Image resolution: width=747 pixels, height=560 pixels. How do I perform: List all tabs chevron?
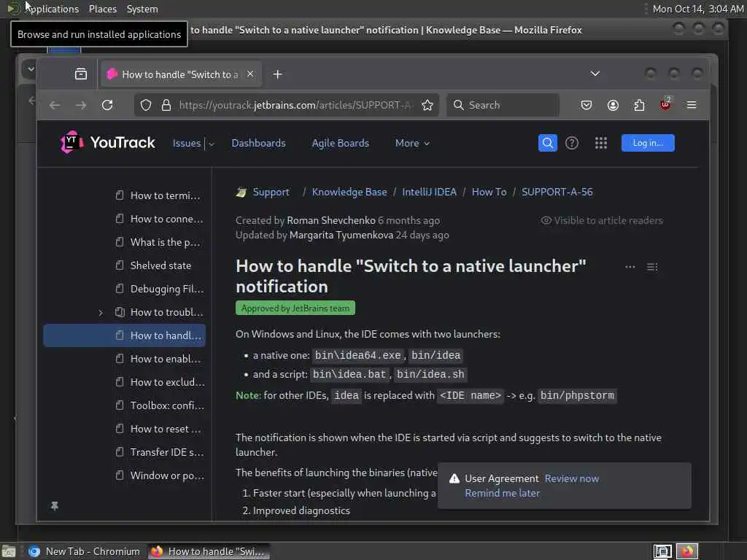click(x=595, y=74)
